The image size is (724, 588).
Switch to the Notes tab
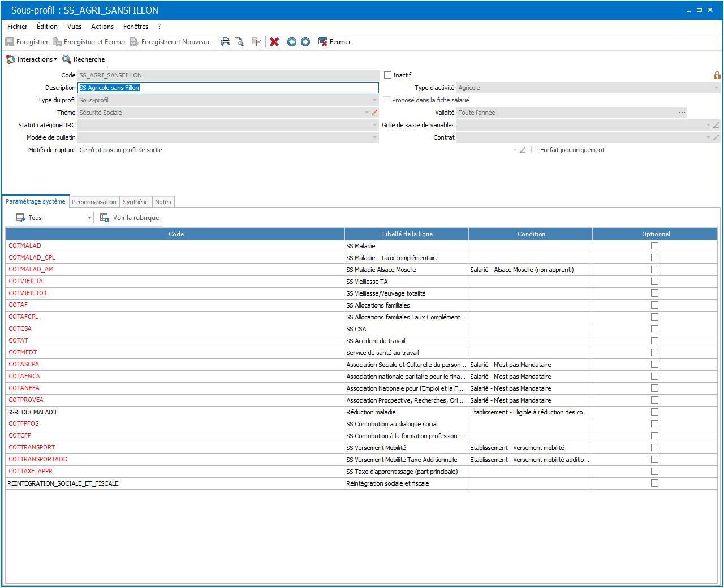click(x=163, y=202)
